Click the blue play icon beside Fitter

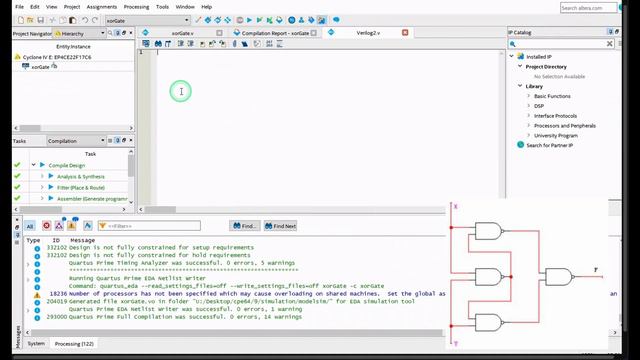[51, 187]
